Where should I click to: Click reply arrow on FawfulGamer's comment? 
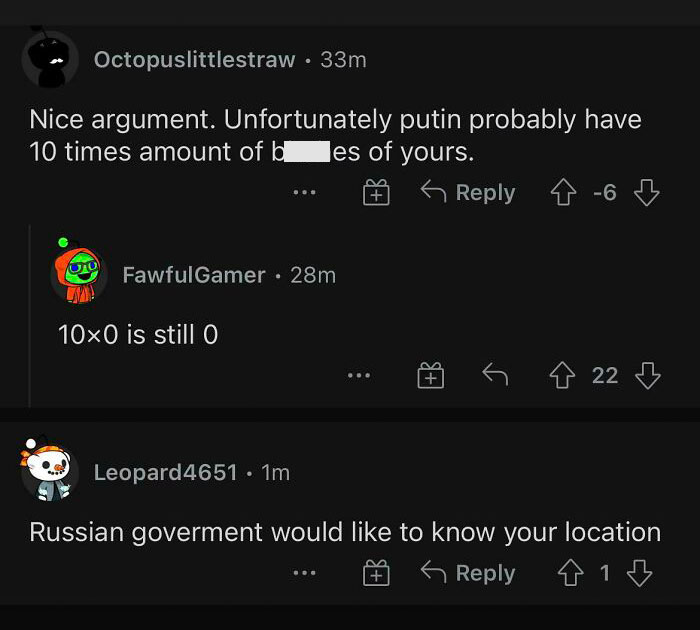[x=494, y=375]
